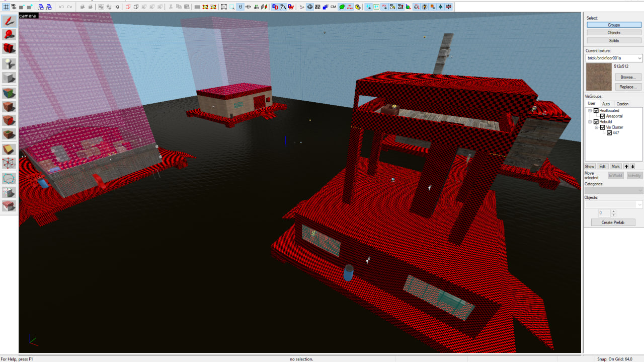Click the CM toolbar icon
Viewport: 644px width, 362px height.
(334, 7)
